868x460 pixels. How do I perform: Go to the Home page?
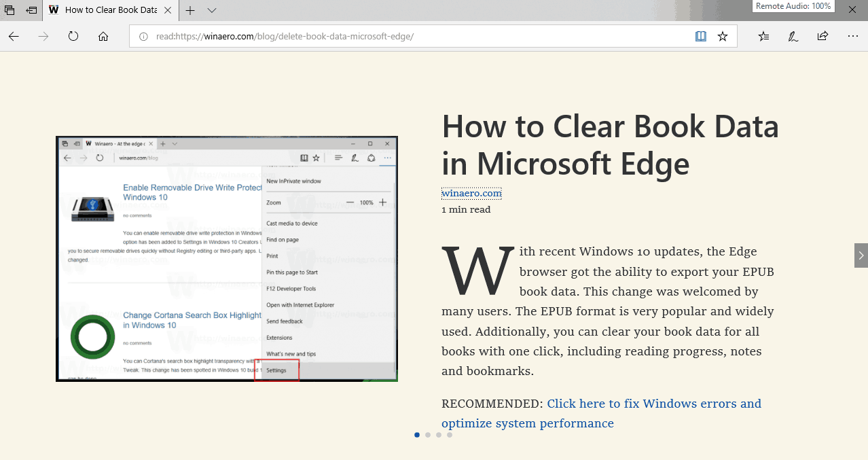103,36
